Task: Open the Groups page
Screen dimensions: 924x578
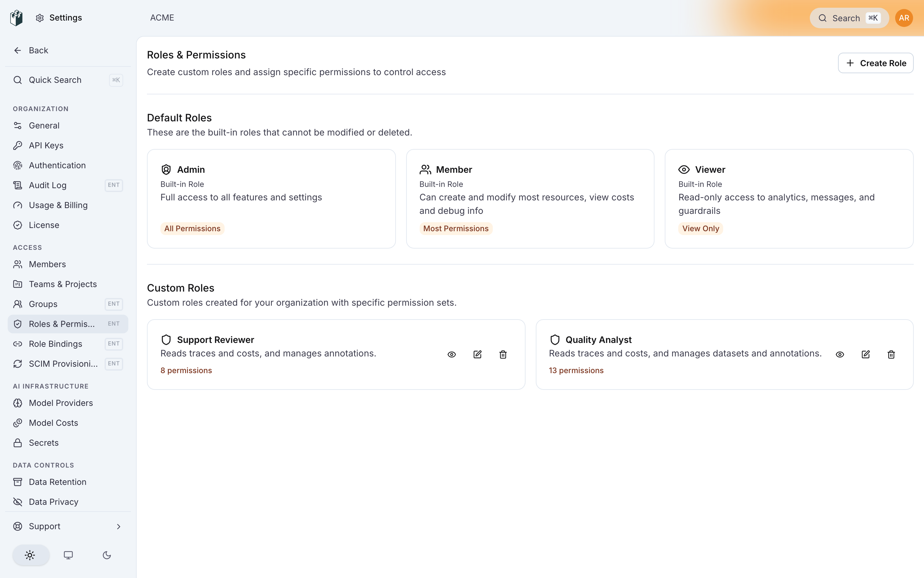Action: pos(68,304)
